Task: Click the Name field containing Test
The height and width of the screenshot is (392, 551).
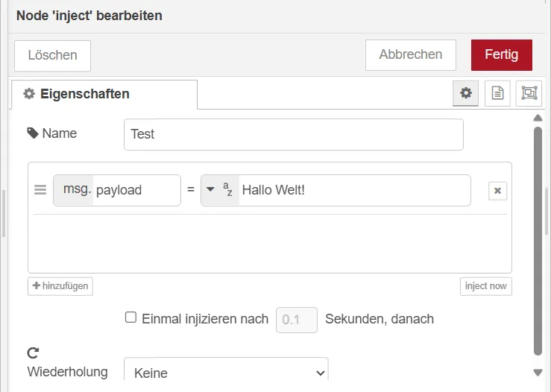Action: [293, 134]
